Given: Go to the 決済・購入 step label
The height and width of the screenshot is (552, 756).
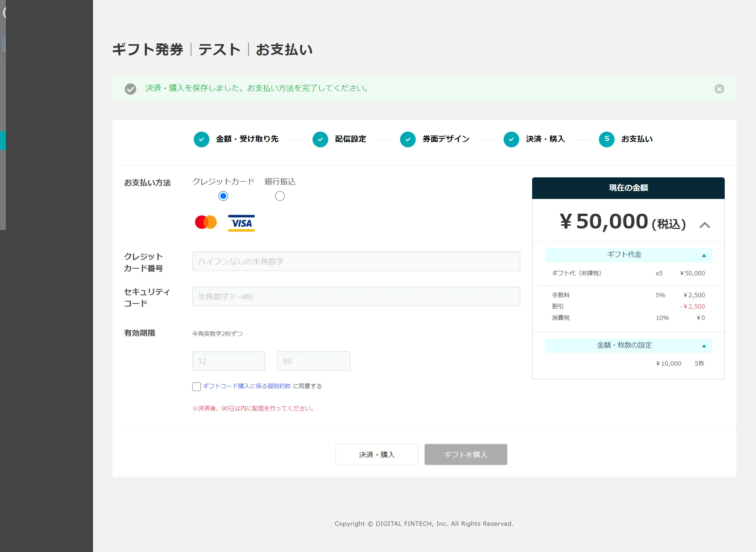Looking at the screenshot, I should coord(545,139).
